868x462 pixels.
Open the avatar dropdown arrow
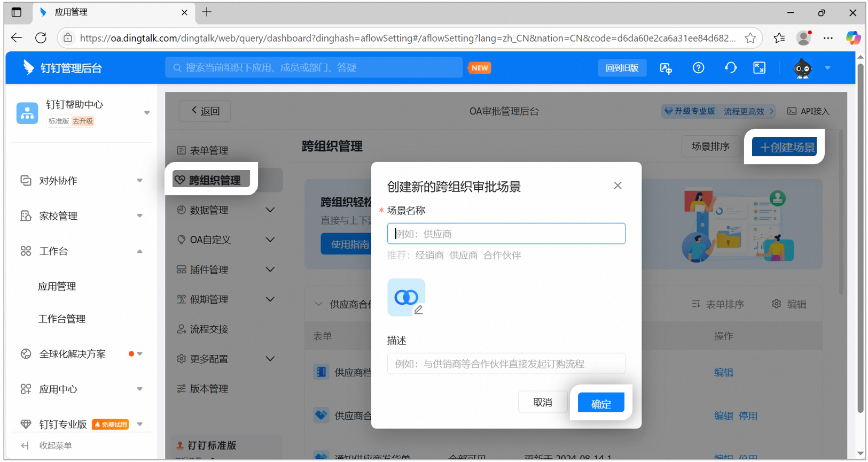click(827, 68)
